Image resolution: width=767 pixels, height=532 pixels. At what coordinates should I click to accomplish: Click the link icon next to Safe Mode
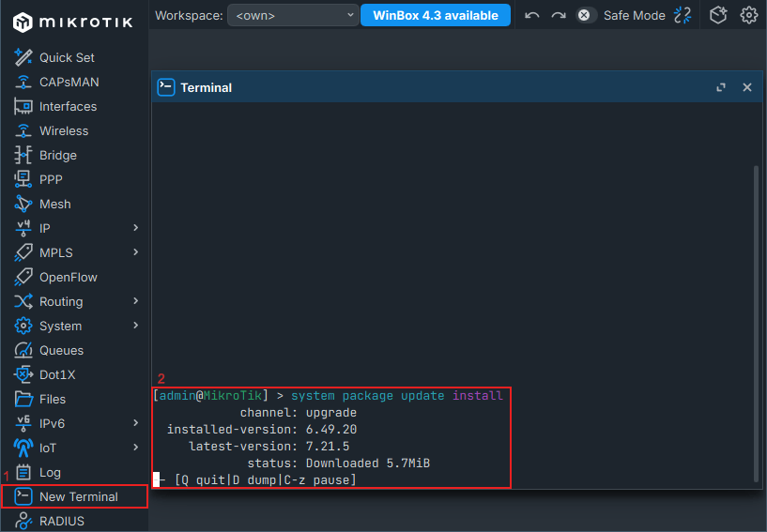pyautogui.click(x=683, y=16)
